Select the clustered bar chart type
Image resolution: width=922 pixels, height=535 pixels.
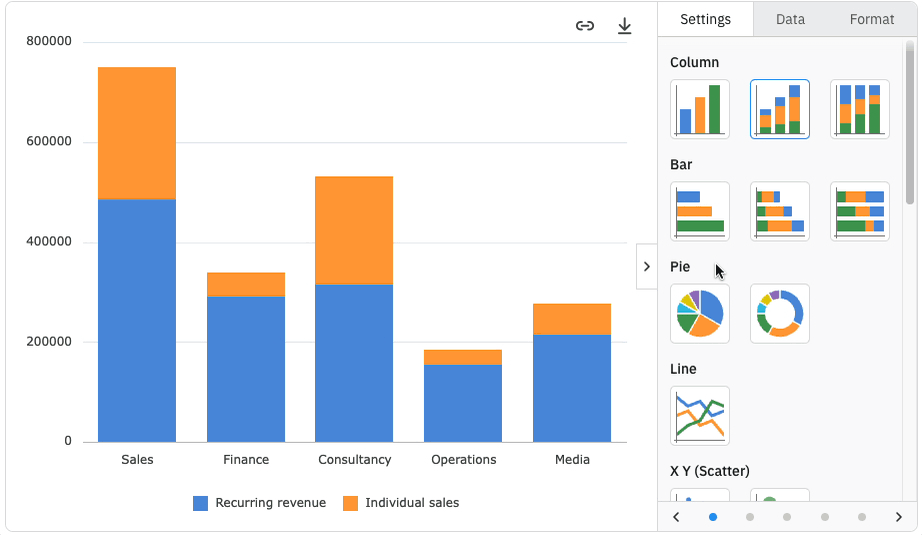700,211
